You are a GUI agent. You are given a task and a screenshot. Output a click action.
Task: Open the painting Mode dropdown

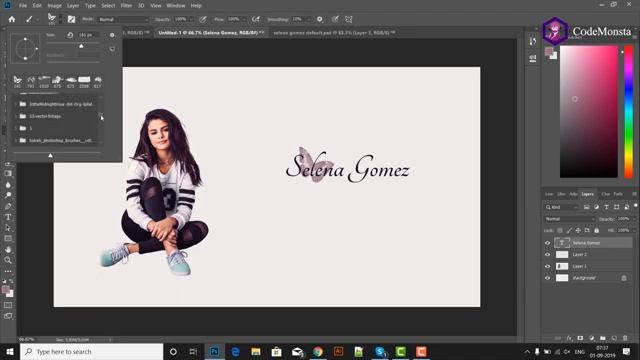124,19
